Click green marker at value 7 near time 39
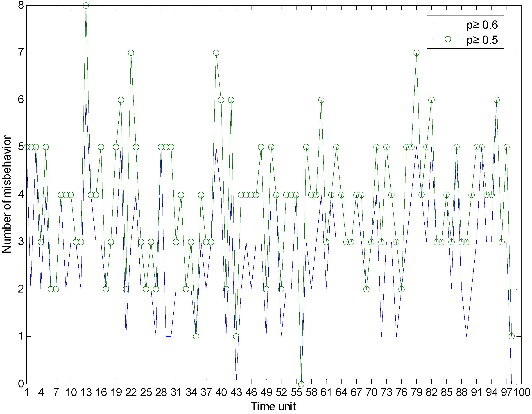Viewport: 532px width, 414px height. tap(216, 53)
